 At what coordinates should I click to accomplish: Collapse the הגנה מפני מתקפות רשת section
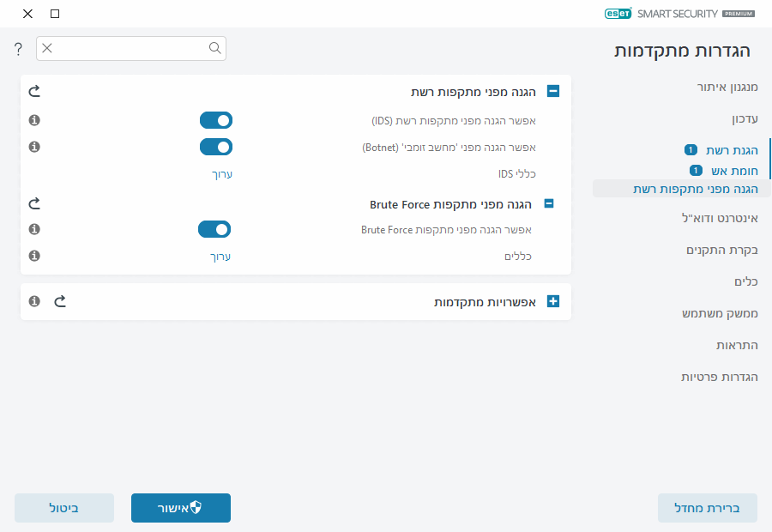(553, 91)
